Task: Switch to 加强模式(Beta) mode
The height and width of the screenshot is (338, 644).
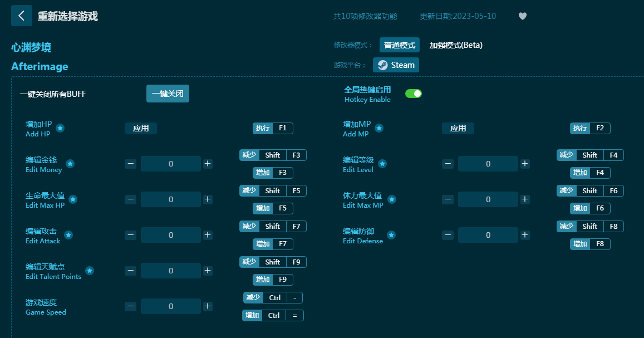Action: pyautogui.click(x=455, y=45)
